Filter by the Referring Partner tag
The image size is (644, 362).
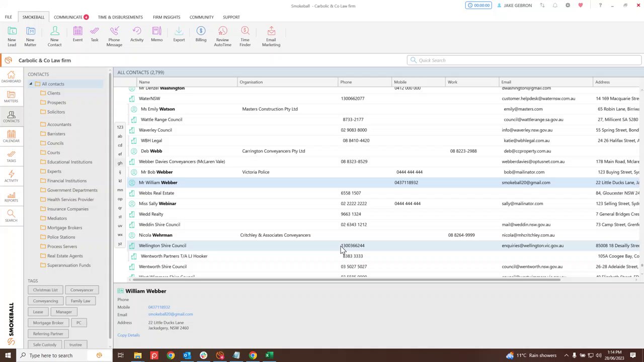click(x=48, y=334)
